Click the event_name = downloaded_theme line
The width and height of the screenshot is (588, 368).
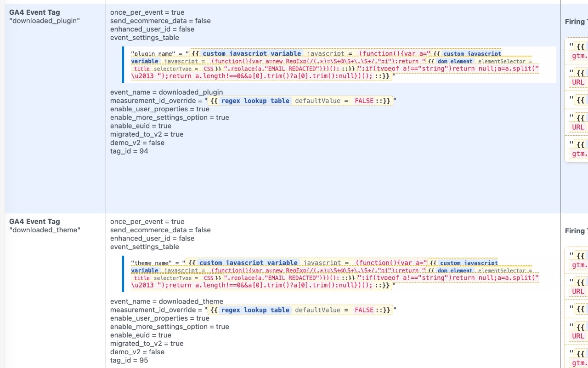click(166, 301)
